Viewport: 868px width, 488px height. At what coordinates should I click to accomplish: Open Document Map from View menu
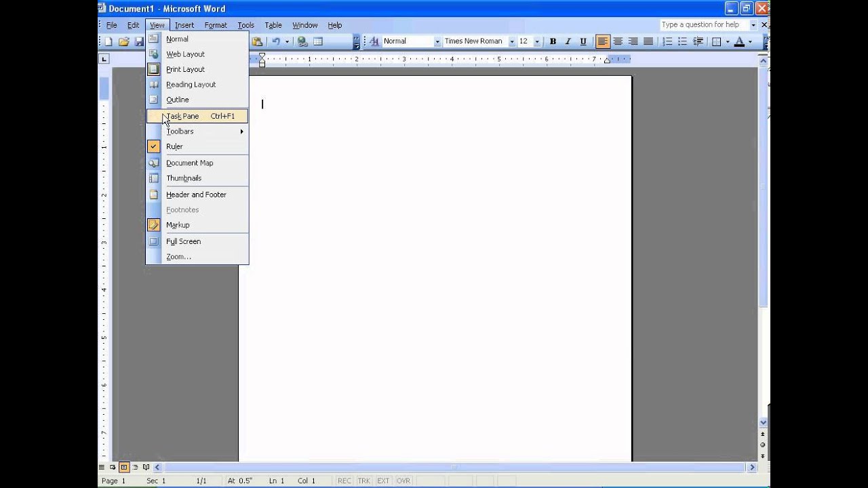[197, 163]
